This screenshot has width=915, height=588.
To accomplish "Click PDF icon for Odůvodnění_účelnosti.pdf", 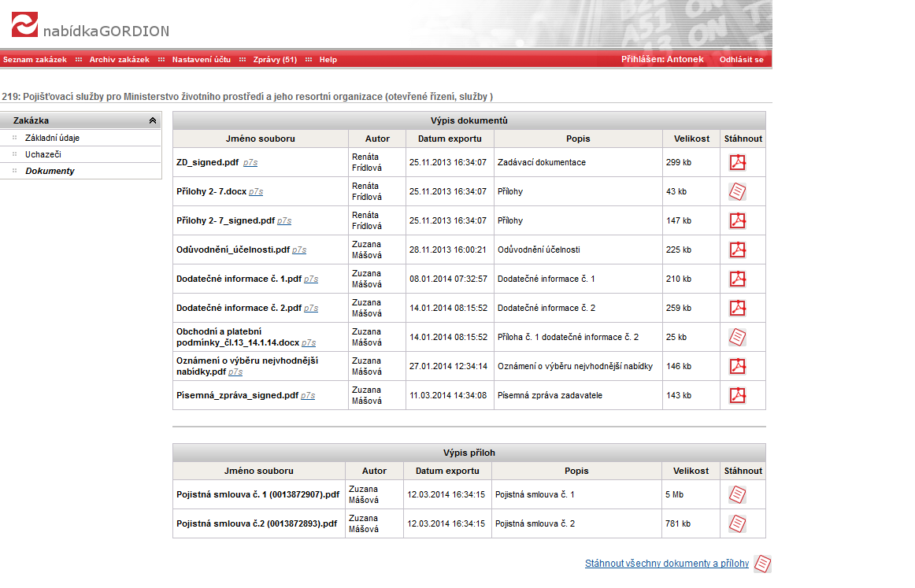I will 737,250.
